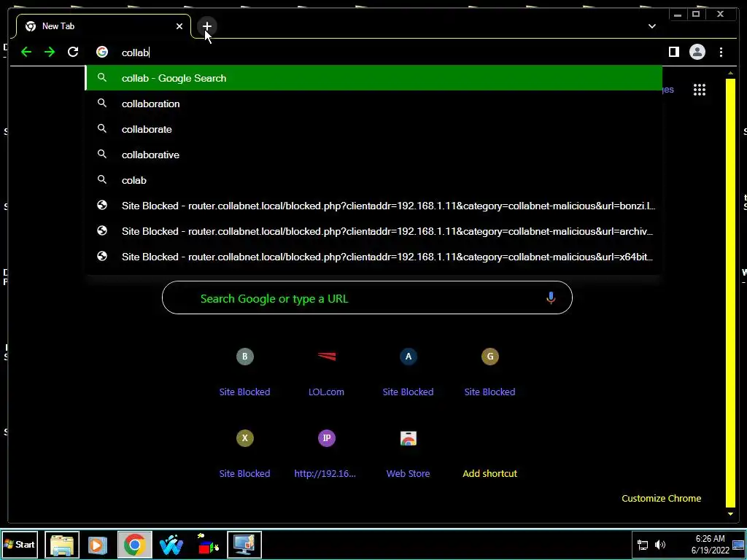This screenshot has height=560, width=747.
Task: Open the volume speaker tray icon
Action: tap(659, 545)
